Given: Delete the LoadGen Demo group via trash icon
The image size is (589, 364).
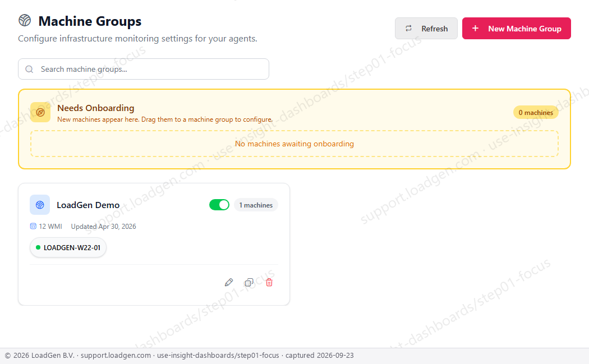Looking at the screenshot, I should tap(269, 282).
